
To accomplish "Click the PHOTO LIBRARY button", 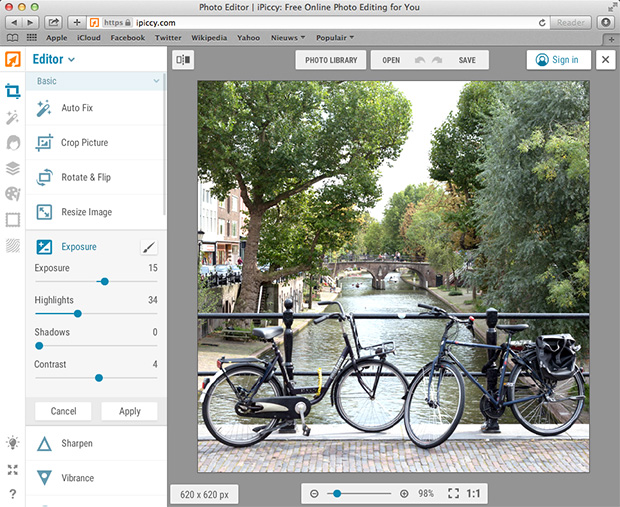I will (x=331, y=60).
